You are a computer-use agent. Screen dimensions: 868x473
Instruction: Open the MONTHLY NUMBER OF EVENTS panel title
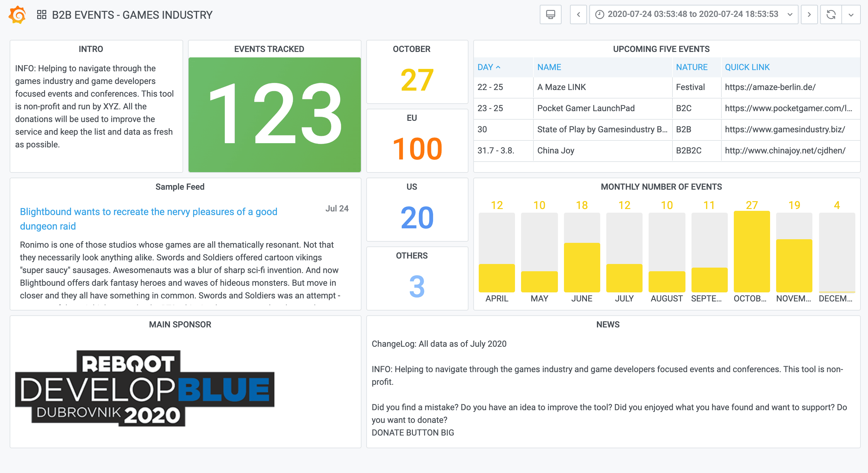pos(661,187)
